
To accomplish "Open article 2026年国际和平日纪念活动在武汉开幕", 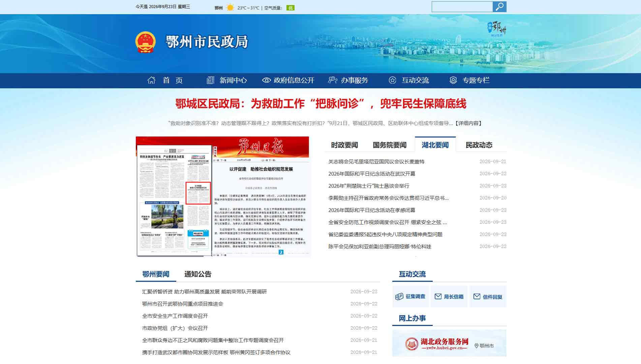I will pyautogui.click(x=372, y=174).
